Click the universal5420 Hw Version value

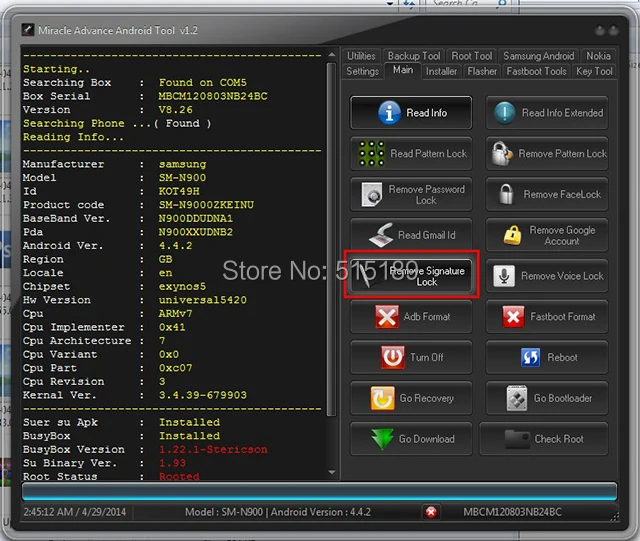tap(202, 300)
